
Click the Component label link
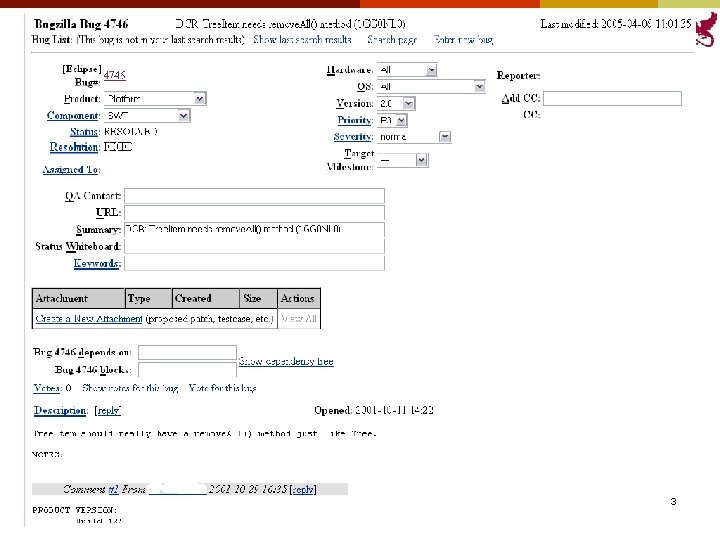click(73, 115)
